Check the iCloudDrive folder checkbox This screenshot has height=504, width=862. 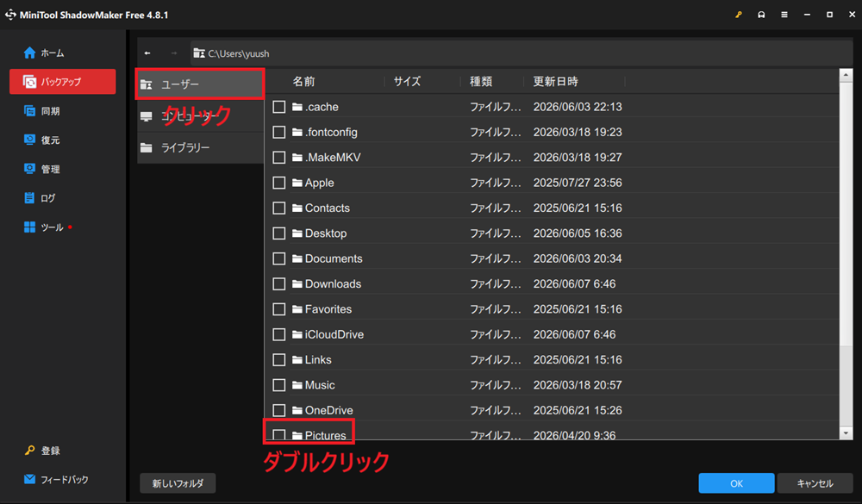279,334
